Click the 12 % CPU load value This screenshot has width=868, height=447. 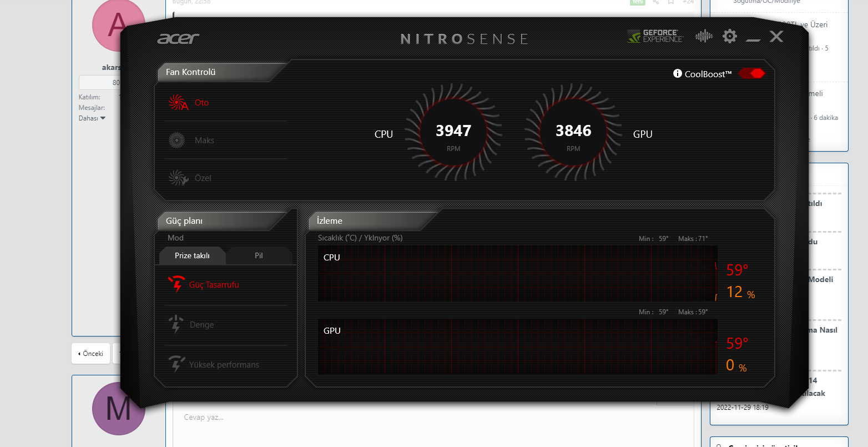[740, 292]
